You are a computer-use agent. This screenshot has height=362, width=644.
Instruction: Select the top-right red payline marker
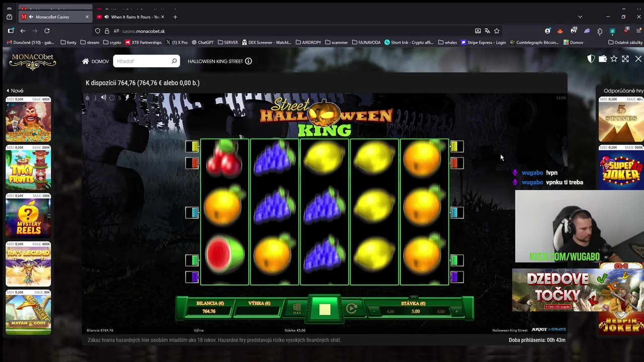coord(457,163)
